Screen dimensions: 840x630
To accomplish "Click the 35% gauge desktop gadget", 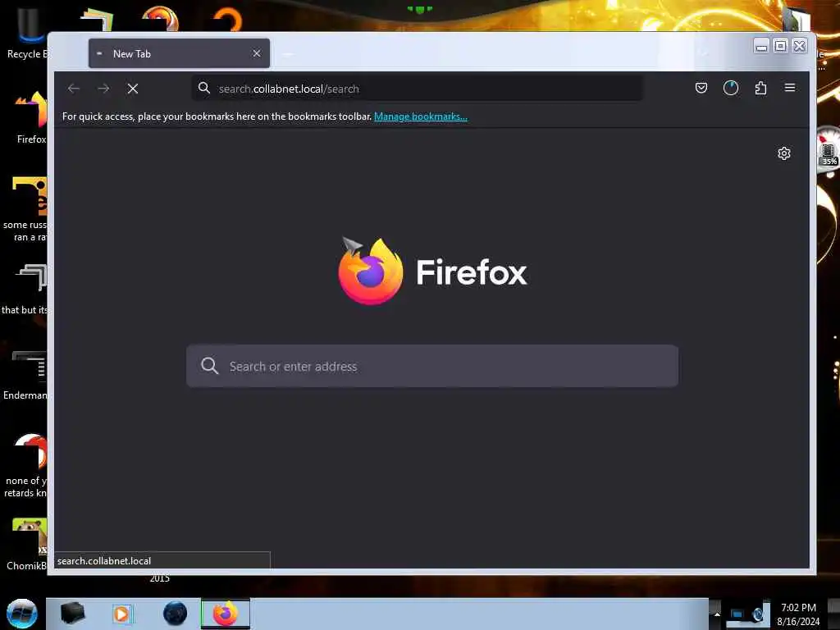I will tap(829, 149).
